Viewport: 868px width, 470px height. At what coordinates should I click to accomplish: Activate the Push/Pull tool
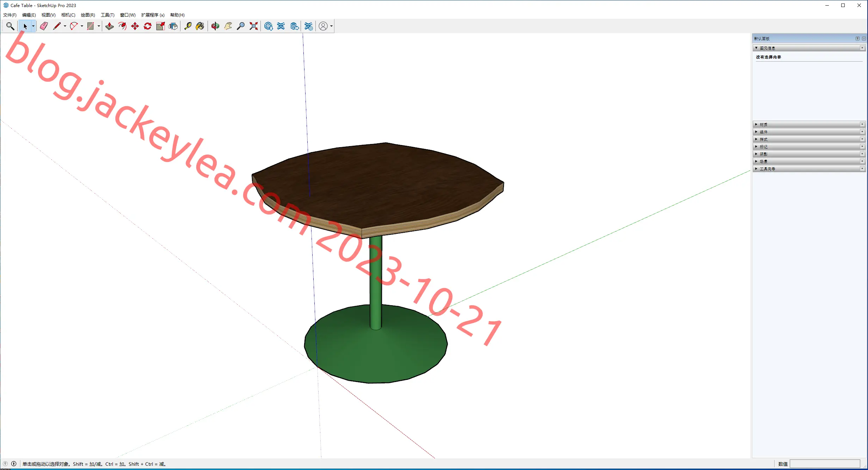pos(110,26)
